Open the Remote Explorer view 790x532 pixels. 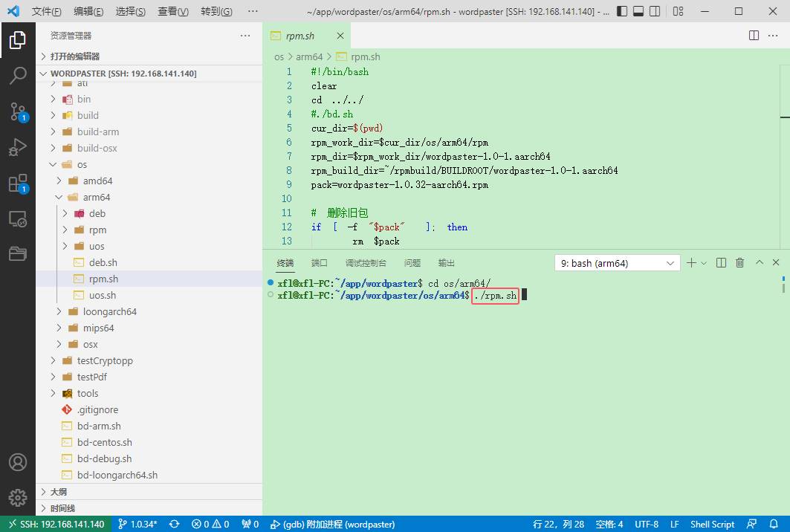click(18, 219)
